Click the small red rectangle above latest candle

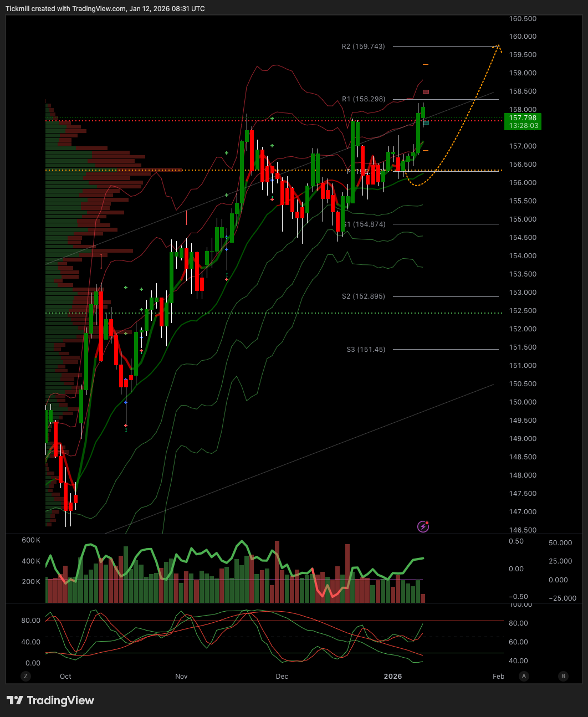(426, 91)
